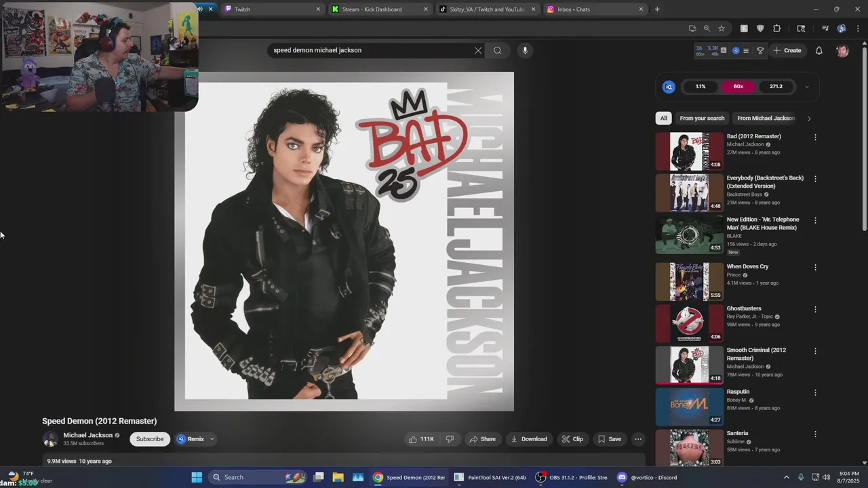Clear the YouTube search box text
This screenshot has height=488, width=868.
(x=478, y=50)
